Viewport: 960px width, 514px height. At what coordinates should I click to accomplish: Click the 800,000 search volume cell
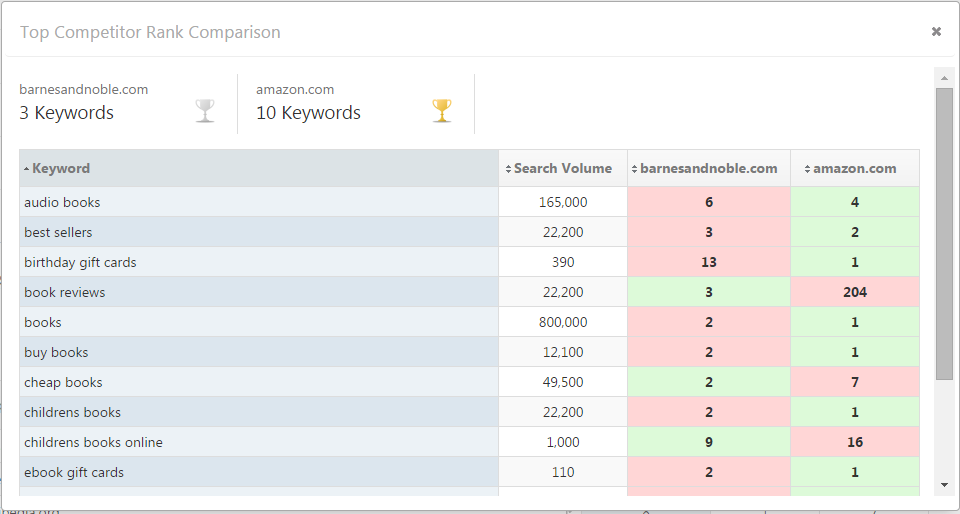pos(562,322)
